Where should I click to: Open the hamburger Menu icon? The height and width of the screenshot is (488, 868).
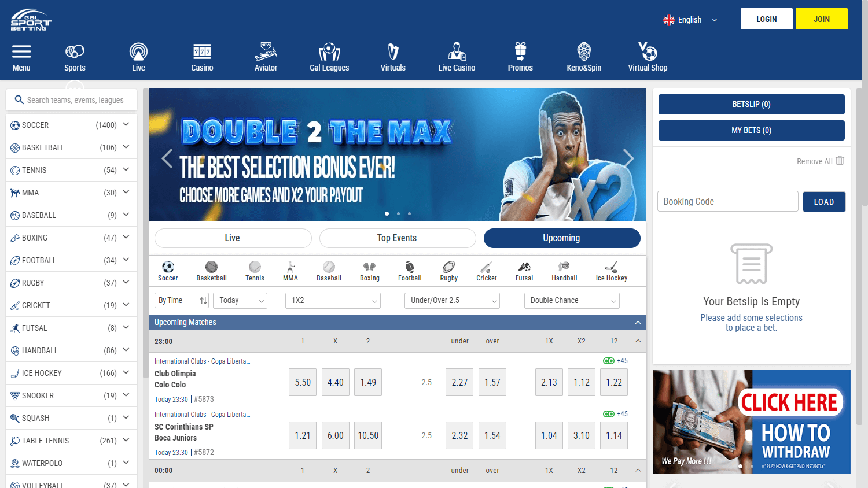point(21,51)
